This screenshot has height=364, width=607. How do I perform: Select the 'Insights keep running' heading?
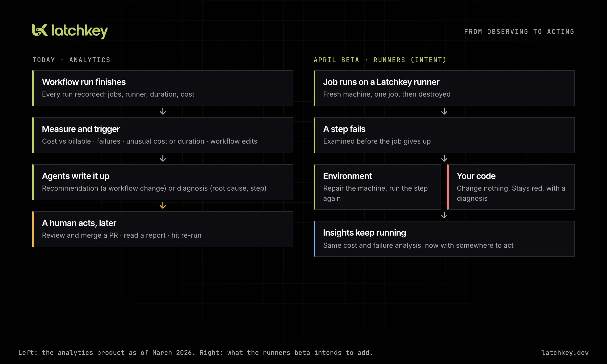click(x=364, y=233)
